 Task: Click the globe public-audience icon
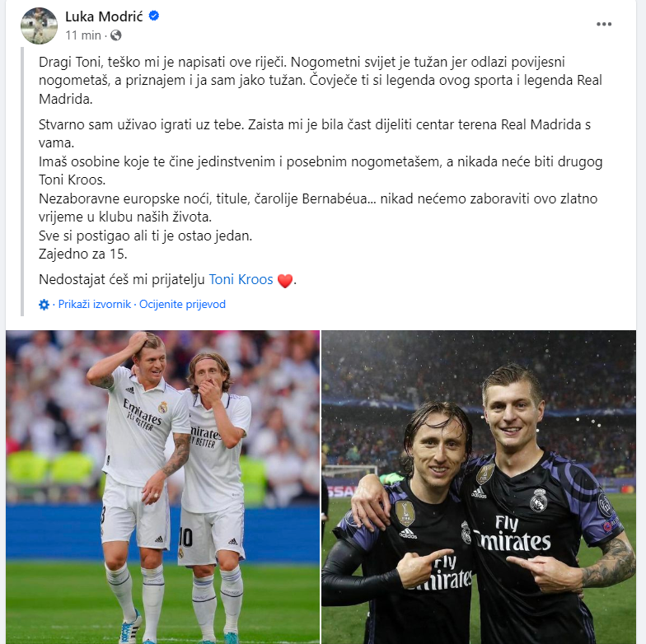click(115, 35)
